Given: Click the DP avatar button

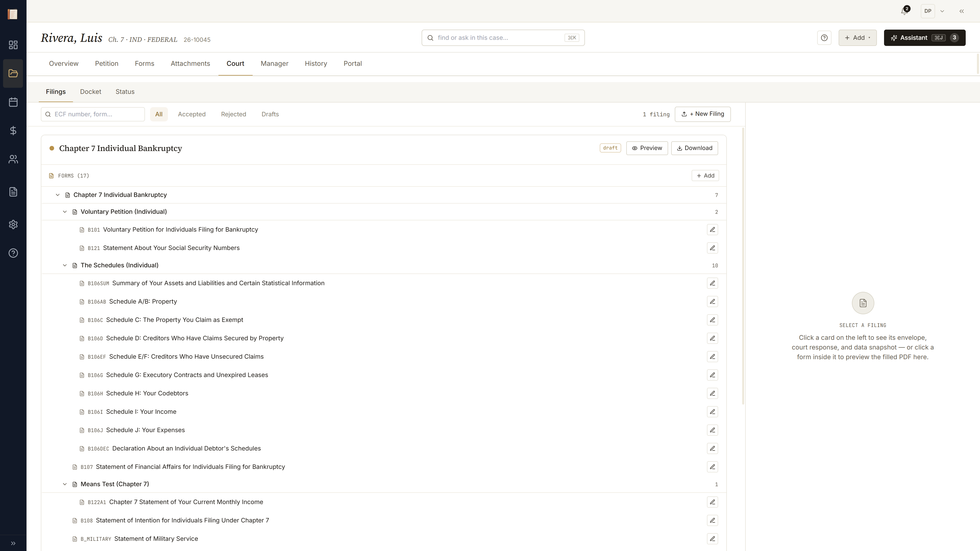Looking at the screenshot, I should [x=927, y=11].
